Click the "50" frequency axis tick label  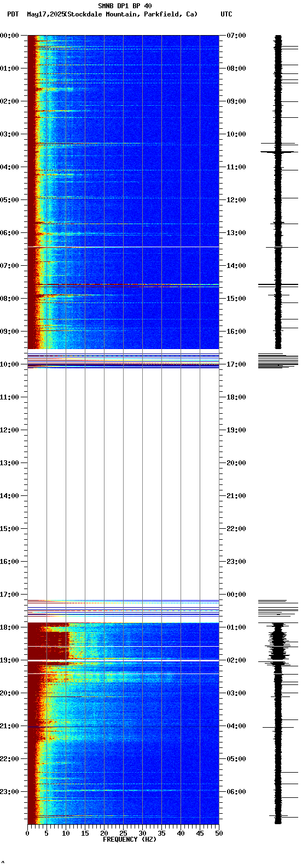pyautogui.click(x=219, y=833)
